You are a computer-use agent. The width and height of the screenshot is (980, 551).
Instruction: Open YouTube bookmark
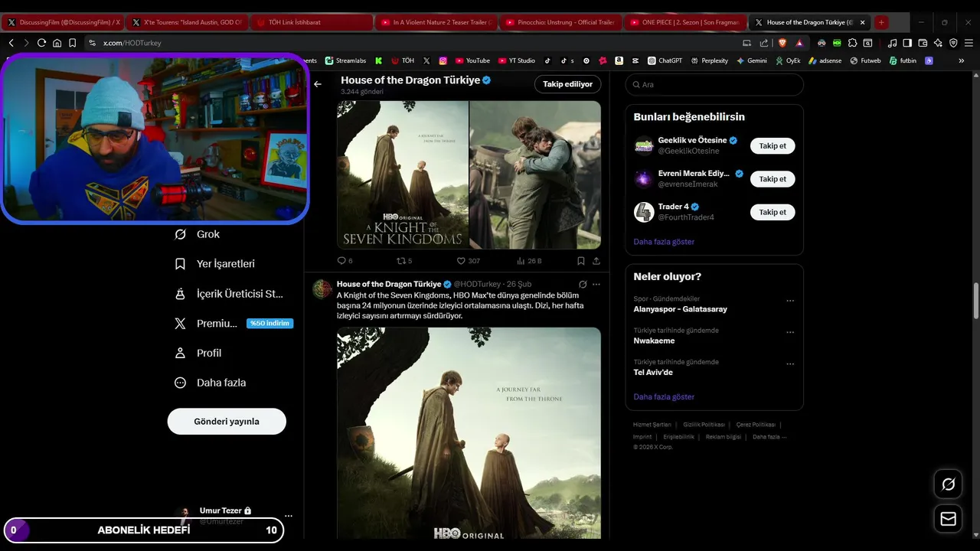(x=472, y=60)
